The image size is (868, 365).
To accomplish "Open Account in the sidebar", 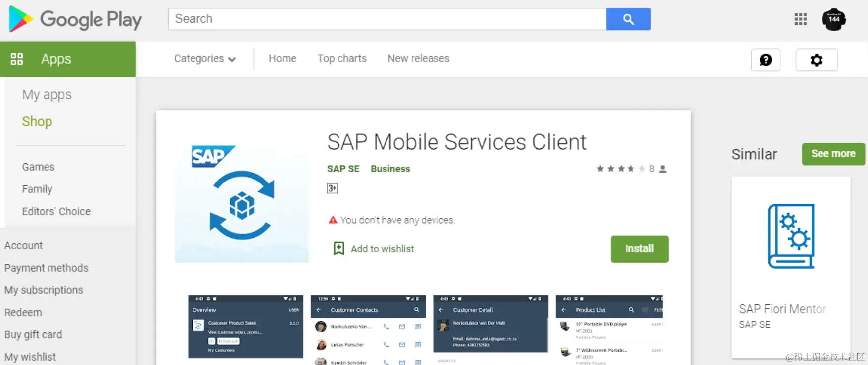I will (23, 245).
